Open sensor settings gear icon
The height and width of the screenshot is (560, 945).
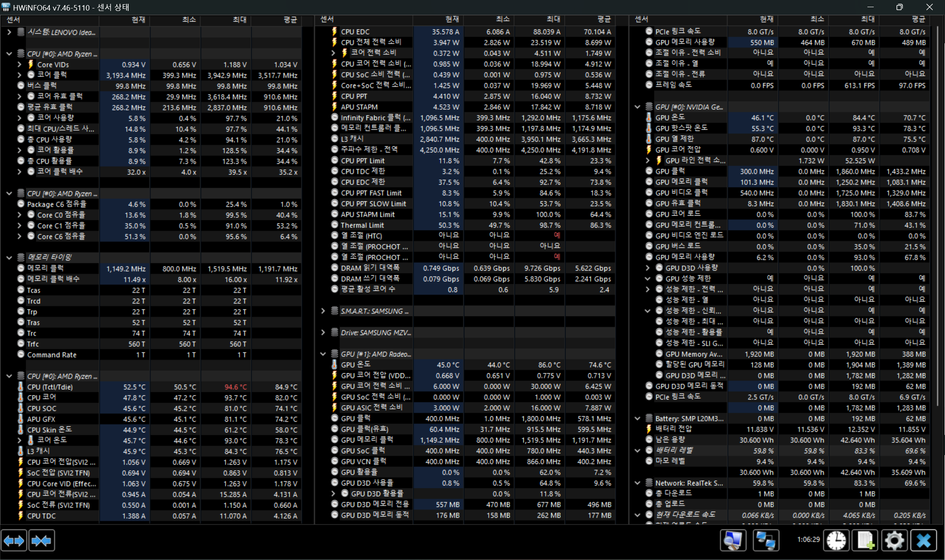tap(894, 541)
